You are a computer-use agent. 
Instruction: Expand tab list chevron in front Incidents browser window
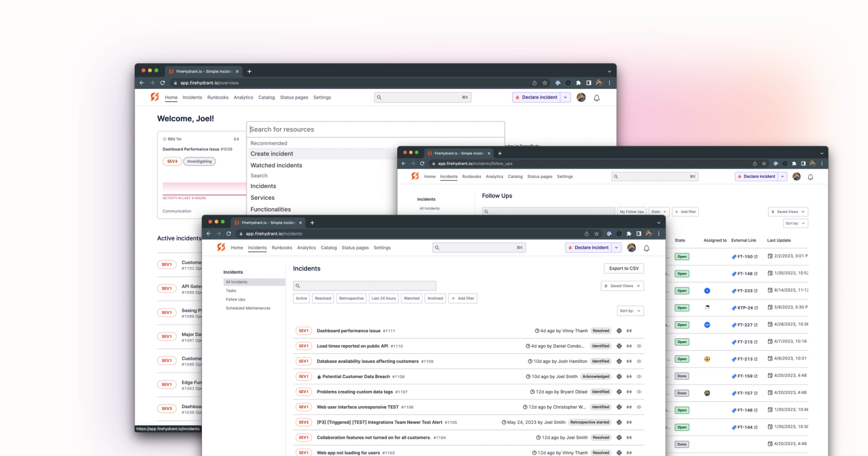(x=659, y=223)
